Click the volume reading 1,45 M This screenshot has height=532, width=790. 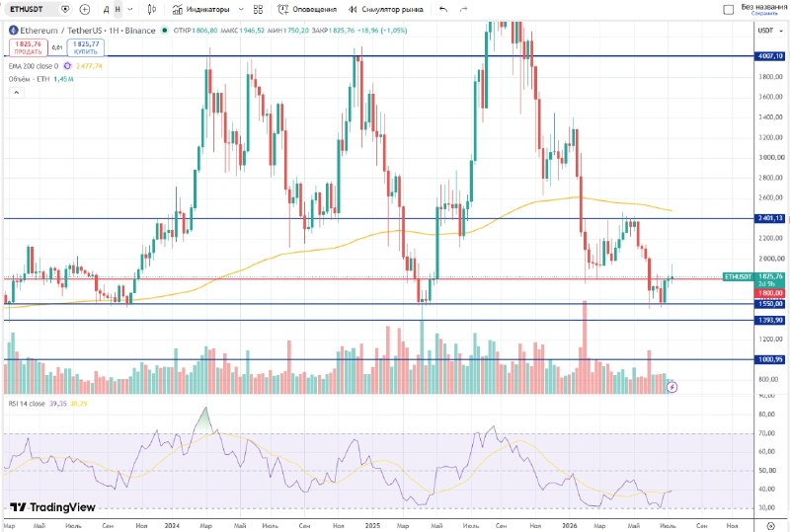pyautogui.click(x=63, y=79)
